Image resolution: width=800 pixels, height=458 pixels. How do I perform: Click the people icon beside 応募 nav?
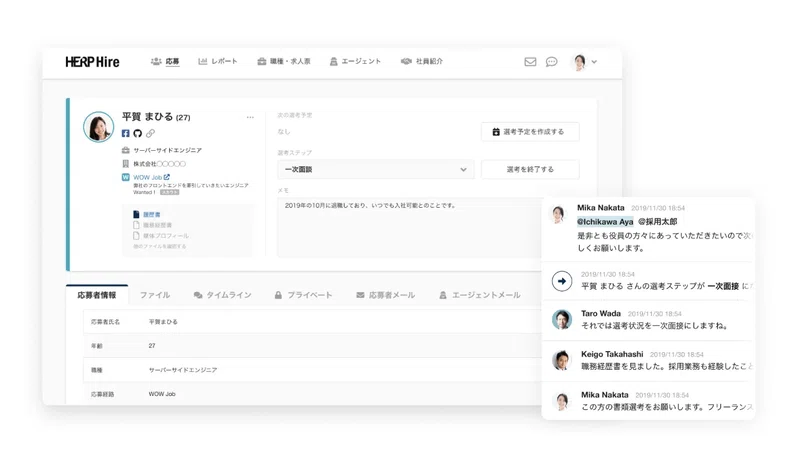pos(156,61)
